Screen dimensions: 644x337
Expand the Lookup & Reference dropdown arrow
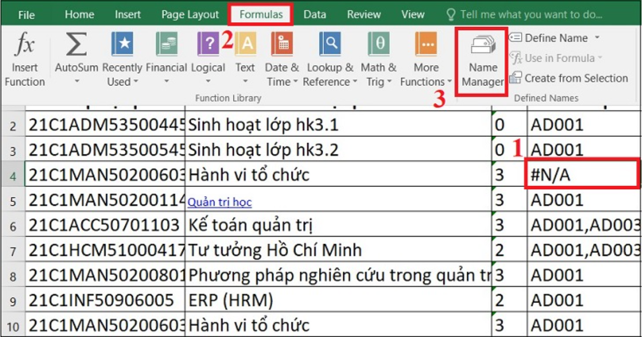point(354,82)
